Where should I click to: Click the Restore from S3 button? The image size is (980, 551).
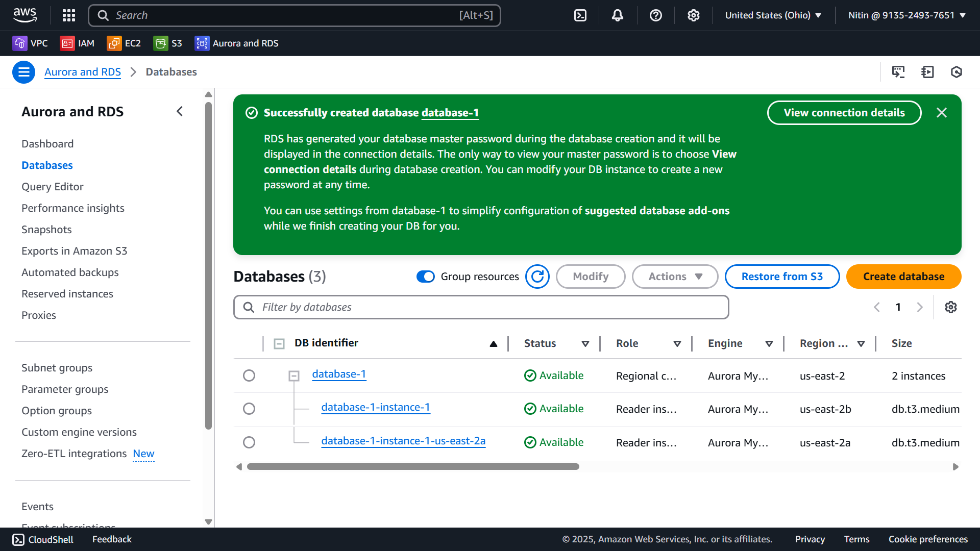[x=782, y=277]
